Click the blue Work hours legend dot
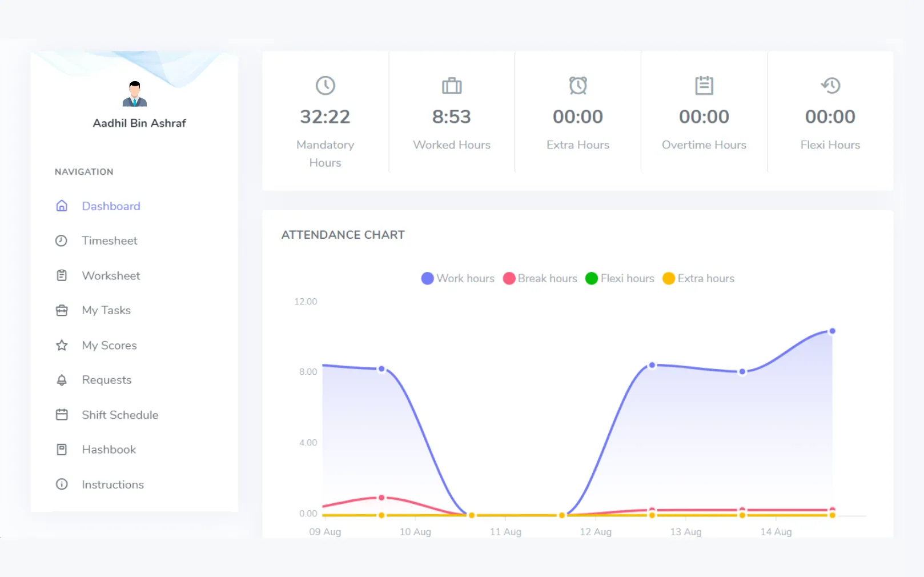The width and height of the screenshot is (924, 577). 428,278
